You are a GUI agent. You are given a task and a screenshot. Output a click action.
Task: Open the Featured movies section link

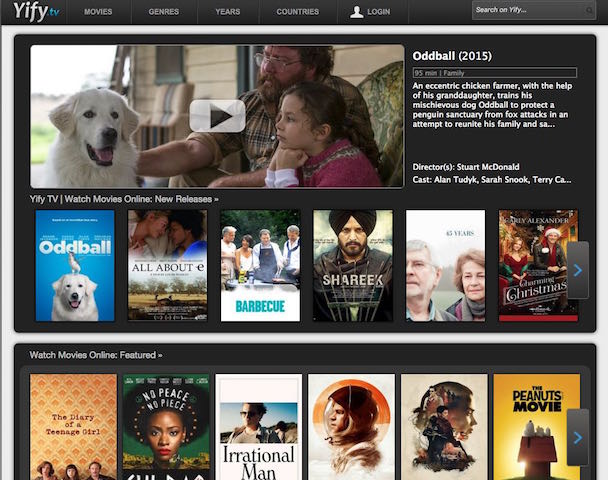[x=96, y=355]
